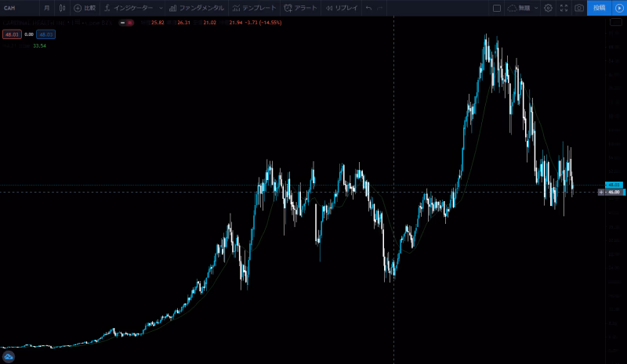This screenshot has height=364, width=627.
Task: Open the ファンダメンタル fundamentals menu
Action: 196,8
